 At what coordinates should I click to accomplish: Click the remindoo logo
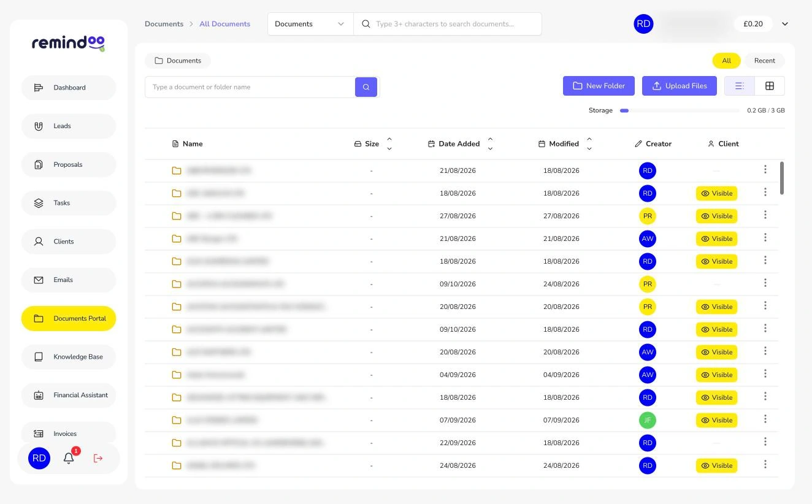[x=69, y=43]
